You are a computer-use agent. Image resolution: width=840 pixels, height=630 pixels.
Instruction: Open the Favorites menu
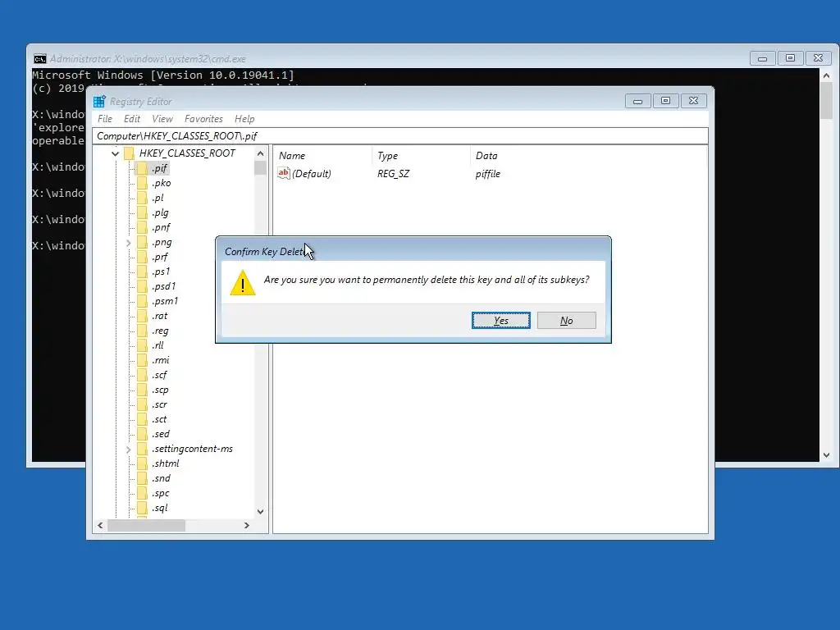203,119
